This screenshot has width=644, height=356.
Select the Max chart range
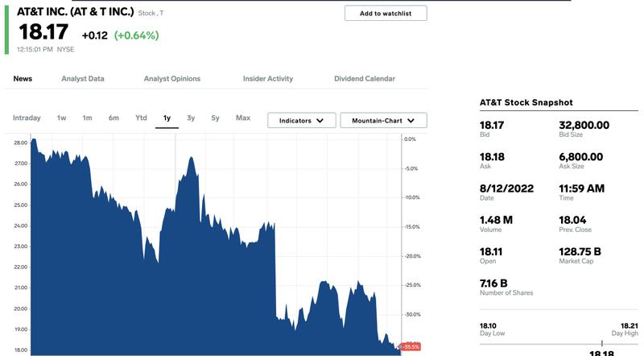coord(243,118)
